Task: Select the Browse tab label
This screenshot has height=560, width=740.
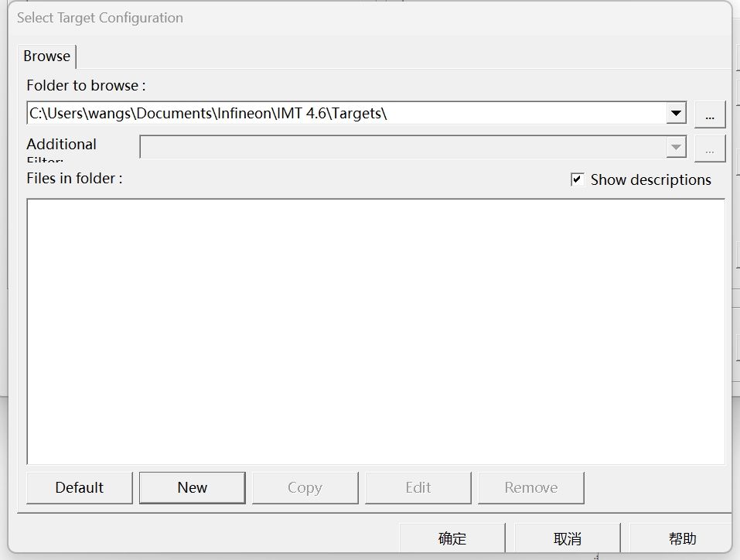Action: [46, 56]
